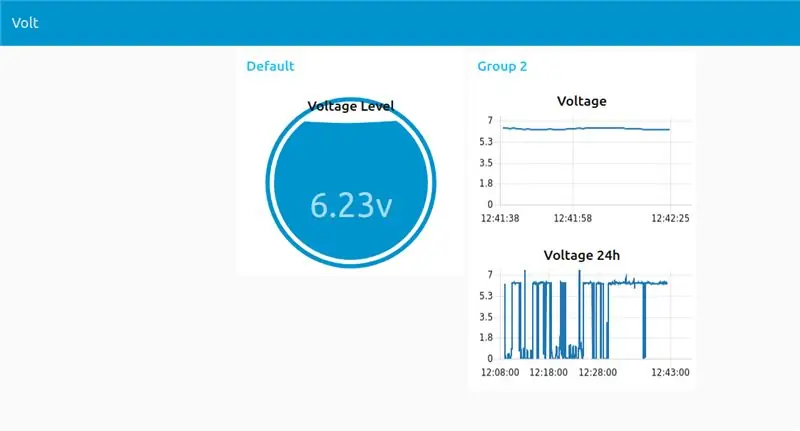Click the Voltage 24h chart title
This screenshot has height=431, width=800.
(582, 255)
